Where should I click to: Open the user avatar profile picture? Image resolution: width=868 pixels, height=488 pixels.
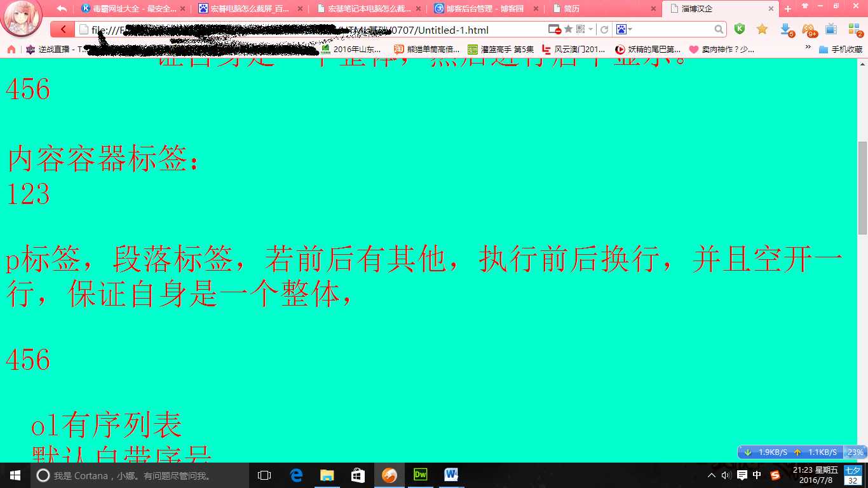[x=21, y=17]
